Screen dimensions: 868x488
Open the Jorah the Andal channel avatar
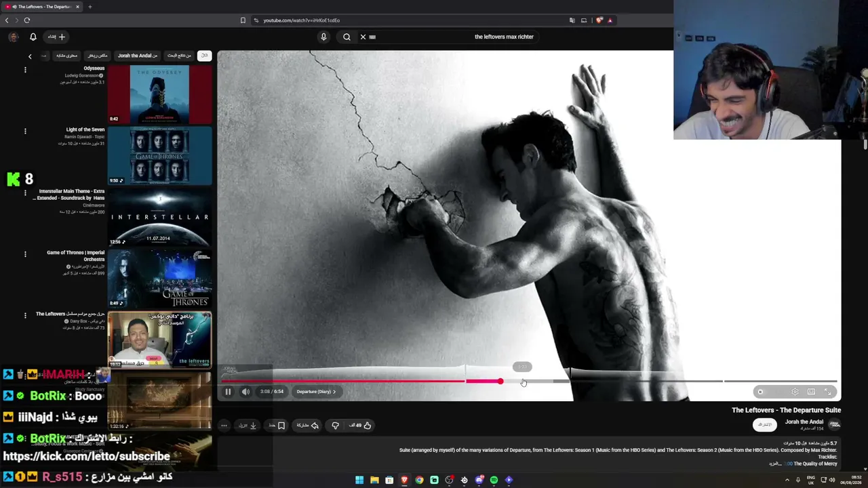click(x=834, y=425)
